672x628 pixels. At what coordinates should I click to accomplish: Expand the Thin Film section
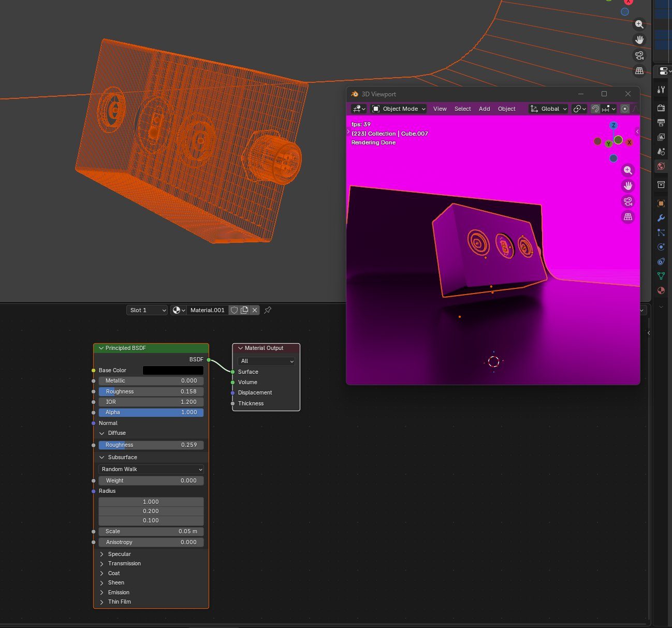click(102, 602)
